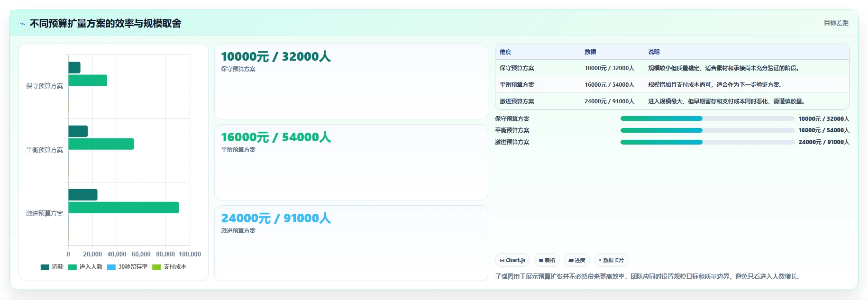Click the 进入人数 bar for 保守预算方案
Viewport: 868px width, 300px height.
88,80
